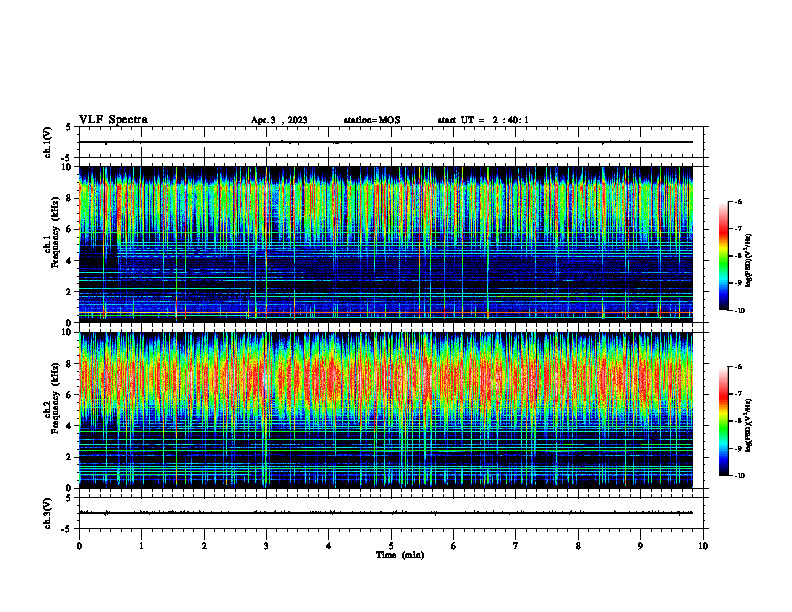Click the "8" tick on the time axis

[x=578, y=546]
